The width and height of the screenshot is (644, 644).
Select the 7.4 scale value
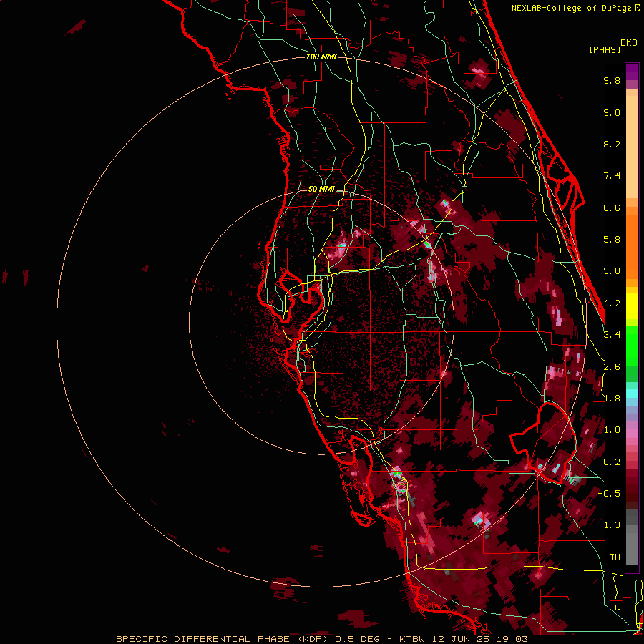point(612,176)
